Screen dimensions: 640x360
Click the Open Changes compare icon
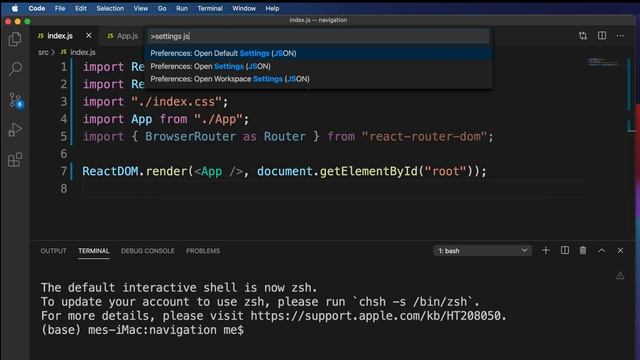(583, 36)
